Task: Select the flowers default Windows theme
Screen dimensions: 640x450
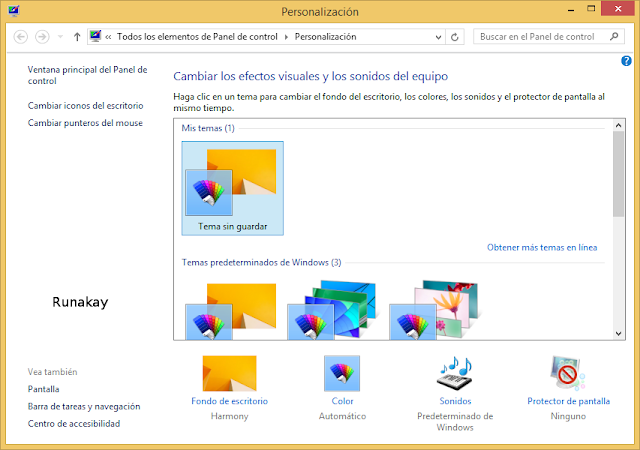Action: point(434,310)
